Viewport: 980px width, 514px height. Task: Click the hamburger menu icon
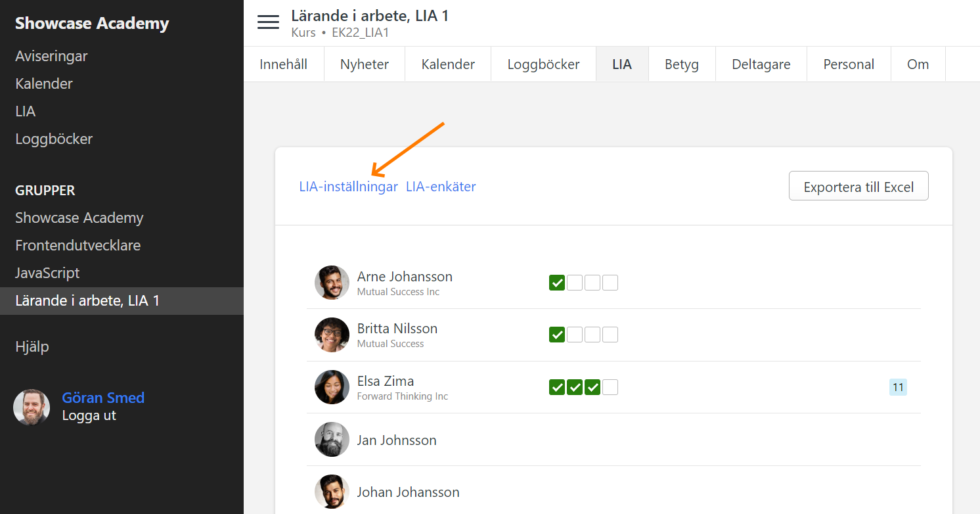pyautogui.click(x=268, y=22)
